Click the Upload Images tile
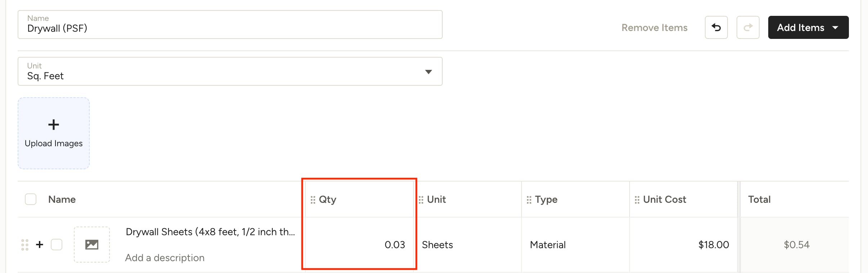 [x=54, y=133]
